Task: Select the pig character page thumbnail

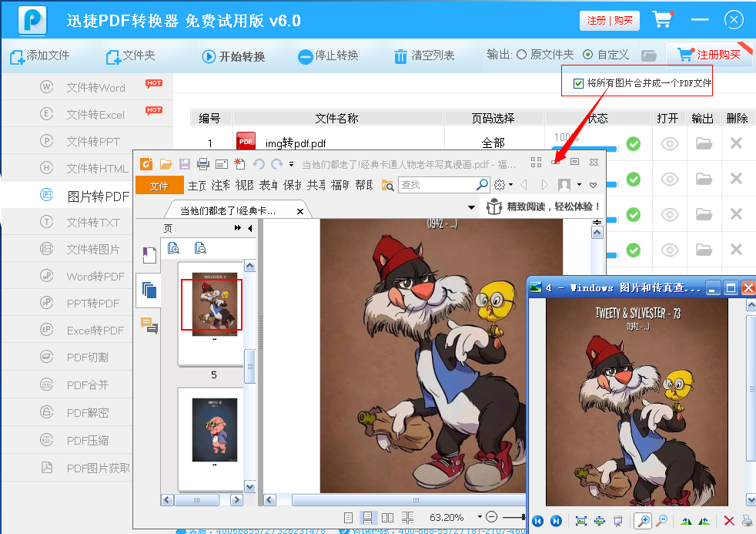Action: coord(215,430)
